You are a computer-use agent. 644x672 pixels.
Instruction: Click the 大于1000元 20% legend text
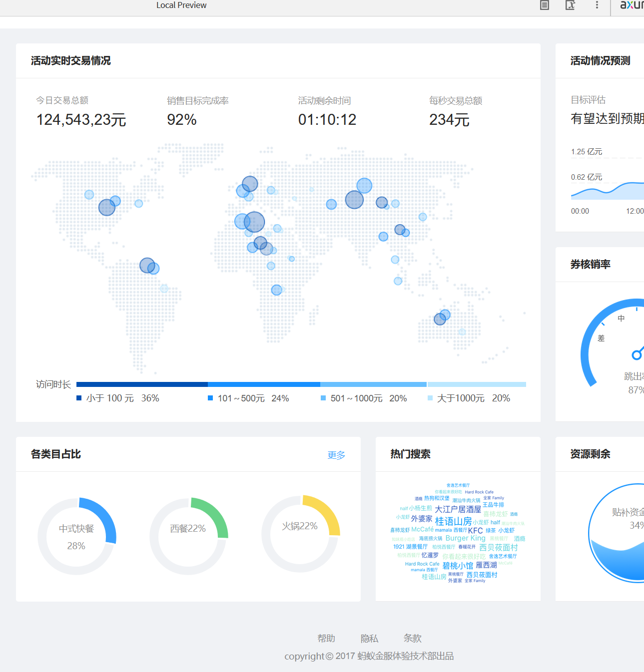(474, 398)
